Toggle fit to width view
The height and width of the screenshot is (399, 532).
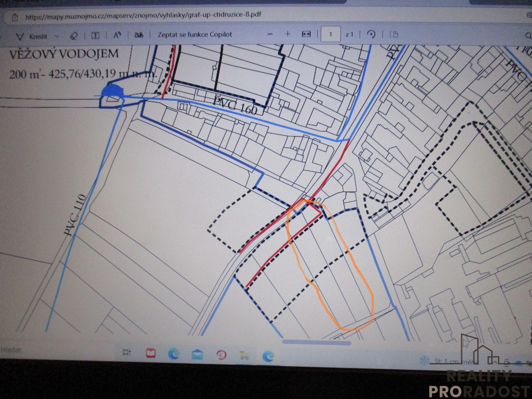(x=306, y=34)
